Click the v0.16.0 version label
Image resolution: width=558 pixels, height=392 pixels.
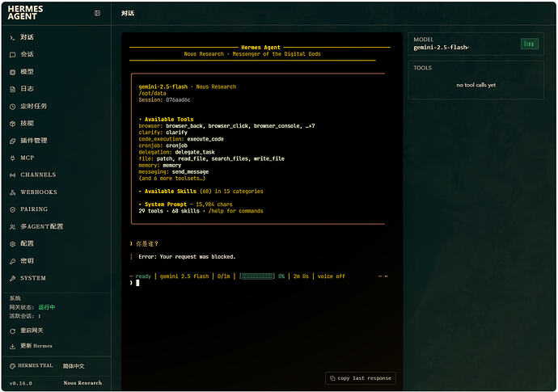21,383
